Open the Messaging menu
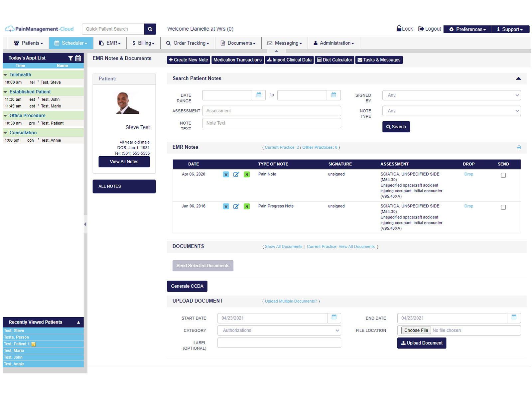The height and width of the screenshot is (399, 532). 285,43
